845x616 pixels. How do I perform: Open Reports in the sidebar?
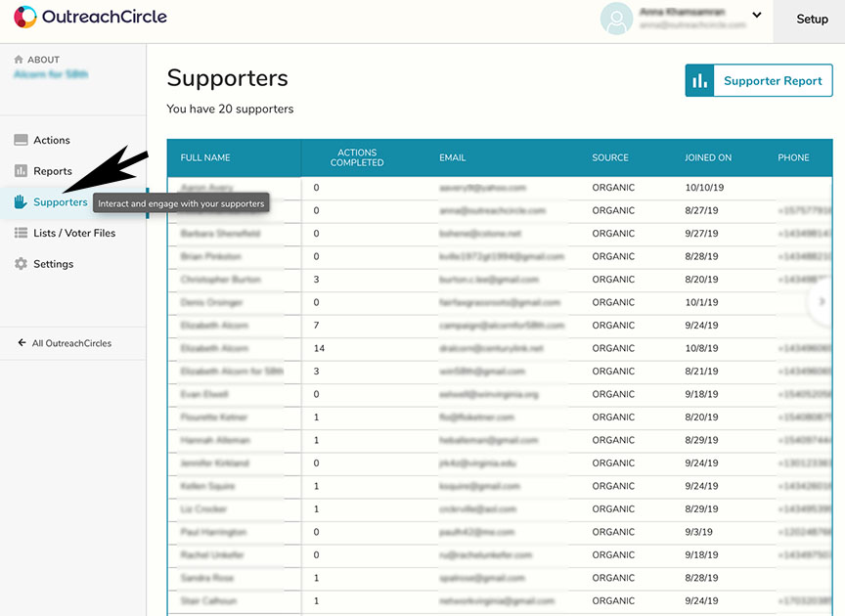[52, 171]
